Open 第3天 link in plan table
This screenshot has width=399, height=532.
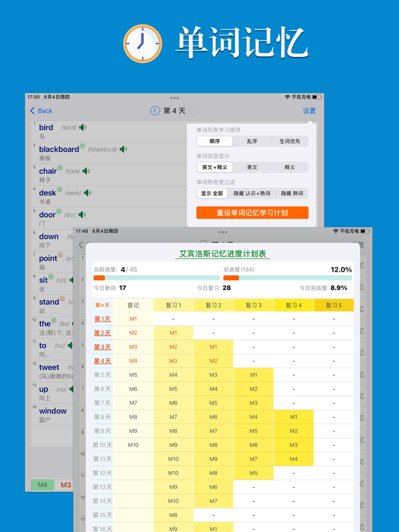(102, 347)
